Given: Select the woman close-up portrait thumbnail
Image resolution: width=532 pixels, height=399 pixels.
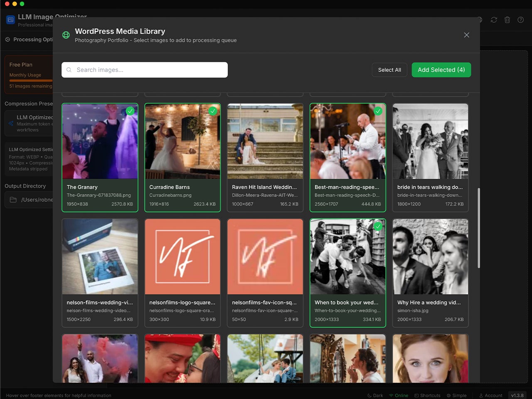Looking at the screenshot, I should pos(431,359).
